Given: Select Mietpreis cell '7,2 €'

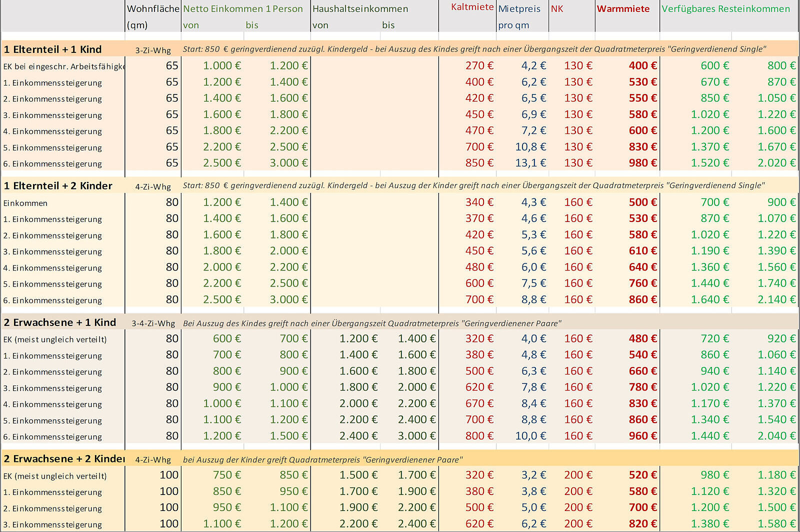Looking at the screenshot, I should coord(533,130).
